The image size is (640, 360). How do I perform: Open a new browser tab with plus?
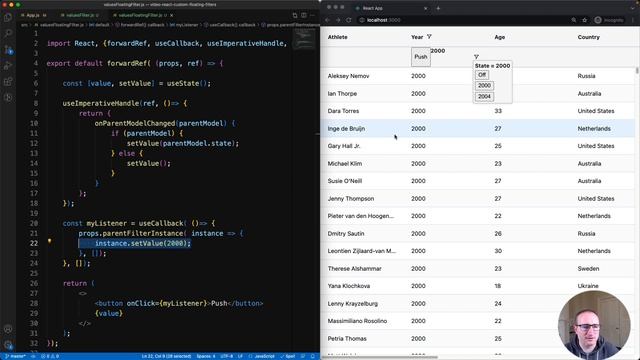[x=438, y=8]
